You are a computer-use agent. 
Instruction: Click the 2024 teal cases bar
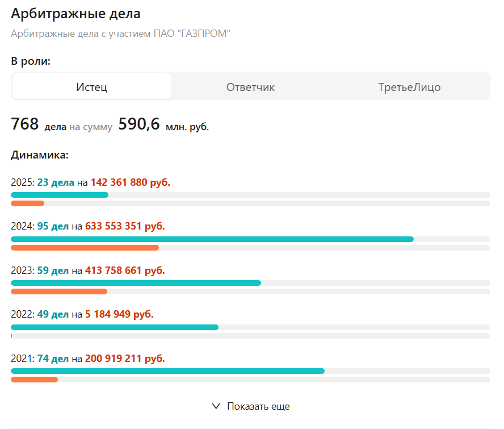click(212, 239)
